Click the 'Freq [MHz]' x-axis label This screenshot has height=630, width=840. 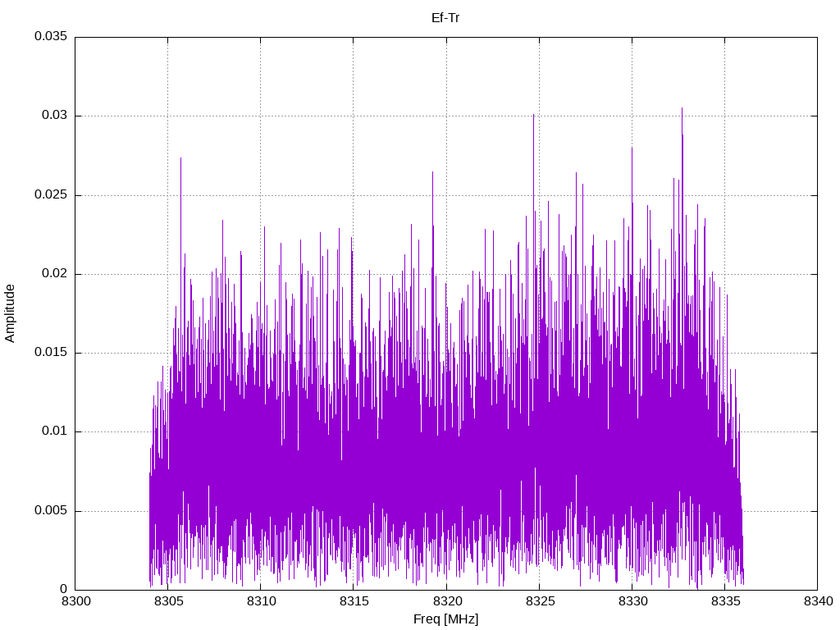coord(445,619)
